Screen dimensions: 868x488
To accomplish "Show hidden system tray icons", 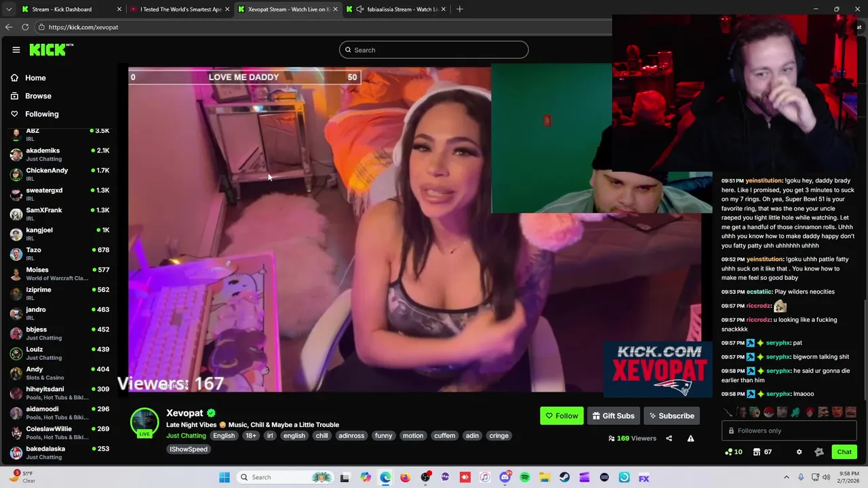I will (787, 477).
